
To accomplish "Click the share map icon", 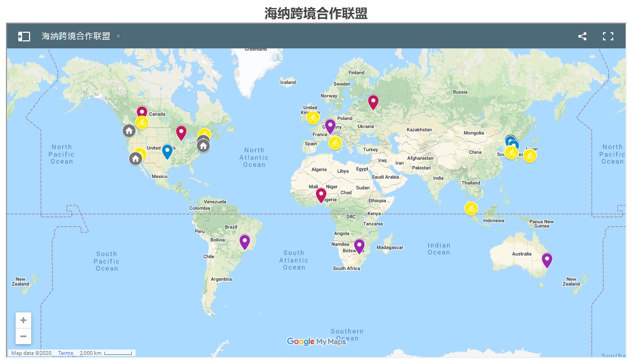I will point(582,37).
